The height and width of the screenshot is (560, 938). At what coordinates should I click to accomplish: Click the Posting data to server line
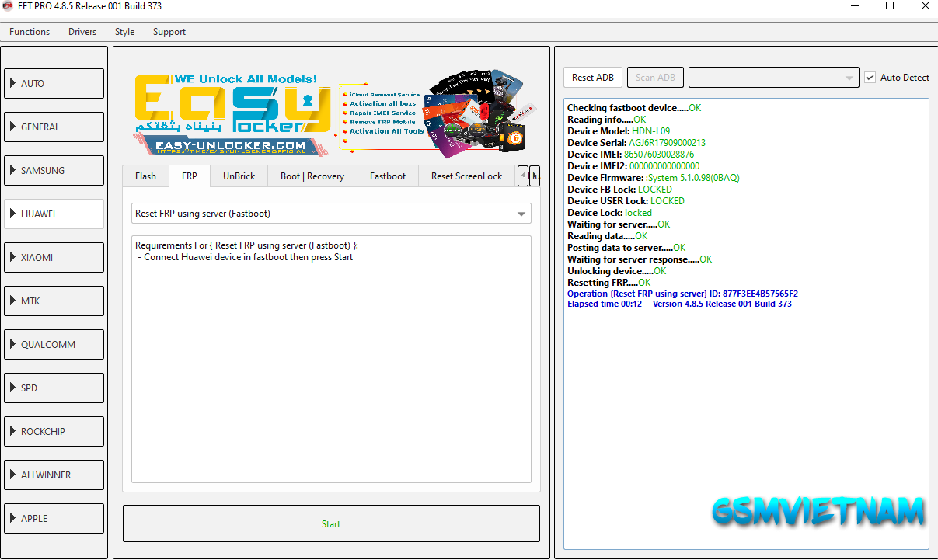tap(626, 248)
